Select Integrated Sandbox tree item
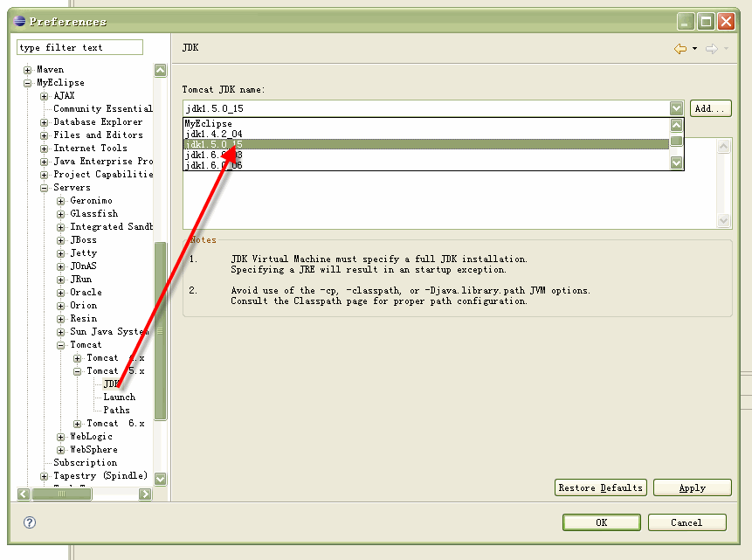The width and height of the screenshot is (752, 560). click(x=111, y=226)
